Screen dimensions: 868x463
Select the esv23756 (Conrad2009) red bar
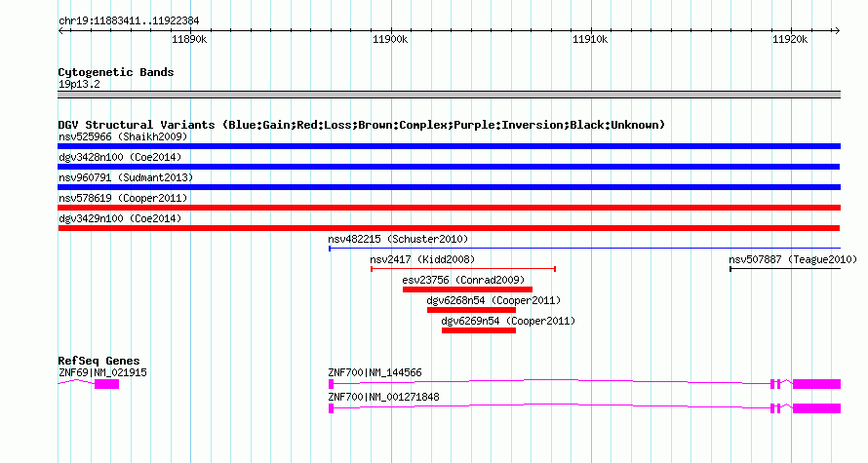coord(468,289)
